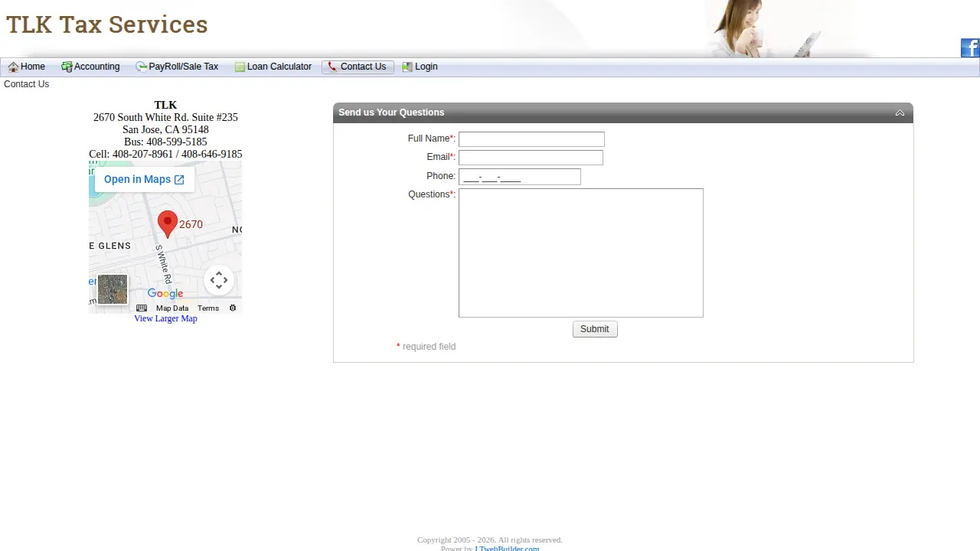Click the Cell phone numbers line
The height and width of the screenshot is (551, 980).
point(165,154)
